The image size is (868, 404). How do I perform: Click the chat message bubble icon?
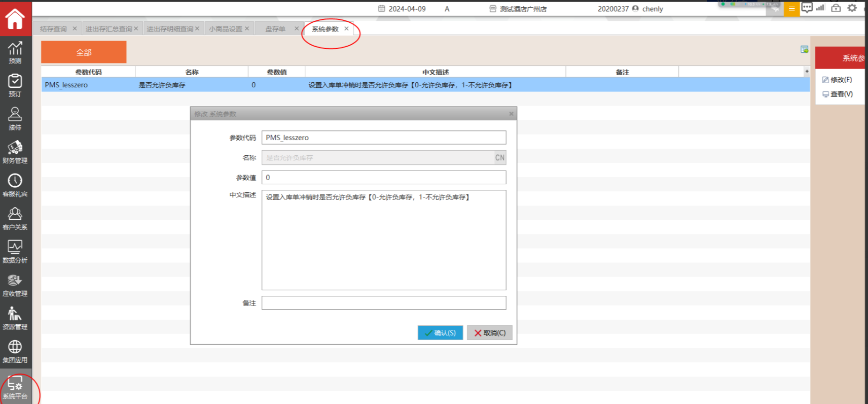(x=807, y=8)
